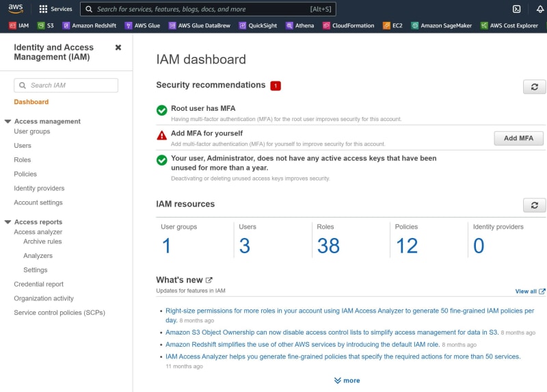Screen dimensions: 547x392
Task: Focus the Search IAM input field
Action: coord(66,86)
